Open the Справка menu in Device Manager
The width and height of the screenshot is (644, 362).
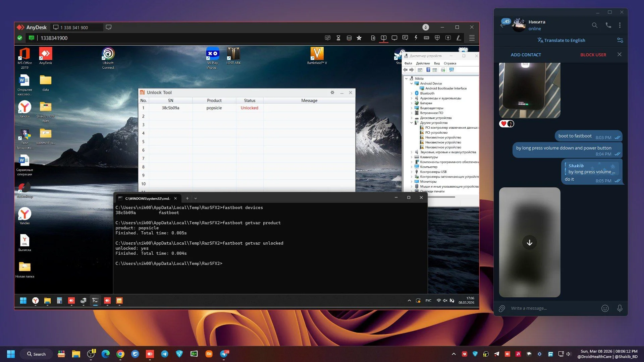pyautogui.click(x=450, y=63)
